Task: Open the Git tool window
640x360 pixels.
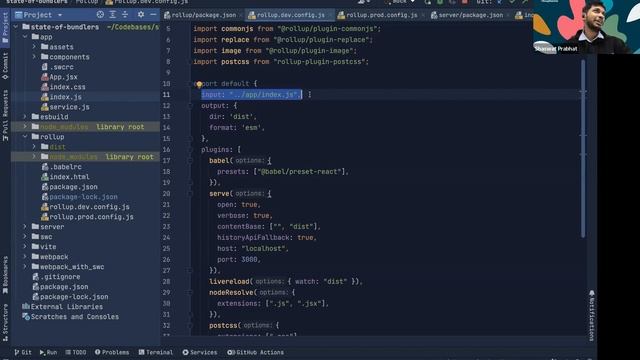Action: click(x=23, y=352)
